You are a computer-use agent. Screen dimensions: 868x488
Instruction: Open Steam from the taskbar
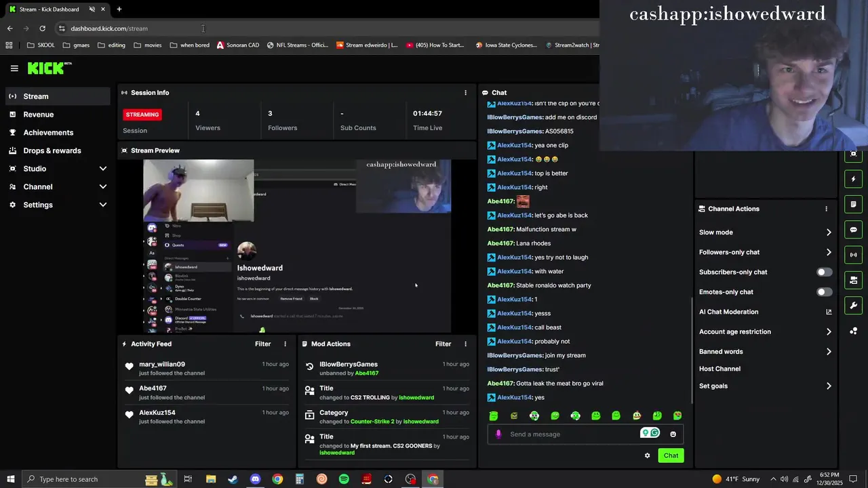[233, 479]
